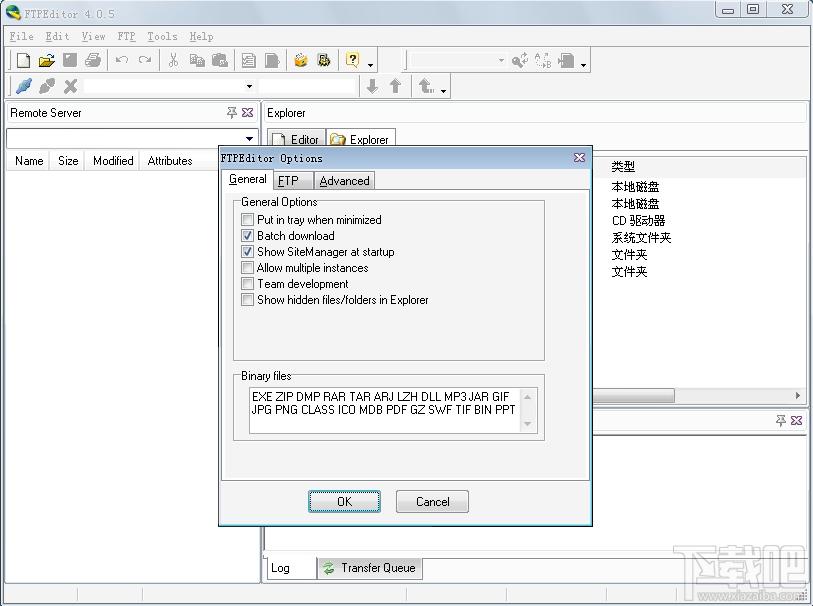Click the Binary files list scroll down arrow
The width and height of the screenshot is (813, 606).
527,424
